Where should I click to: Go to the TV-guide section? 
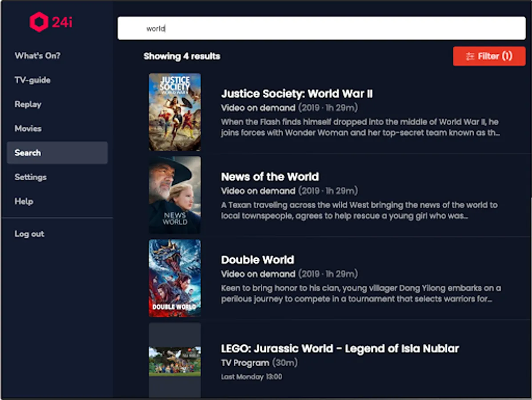pyautogui.click(x=32, y=80)
